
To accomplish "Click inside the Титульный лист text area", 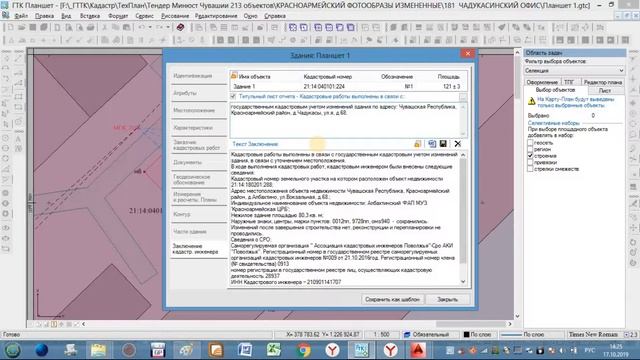I will tap(344, 121).
